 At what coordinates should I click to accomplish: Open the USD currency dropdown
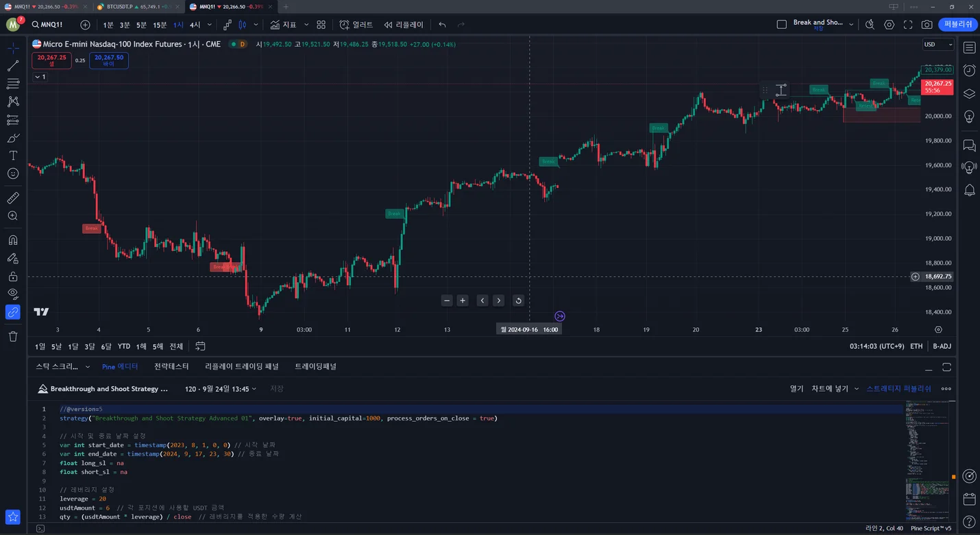tap(938, 45)
